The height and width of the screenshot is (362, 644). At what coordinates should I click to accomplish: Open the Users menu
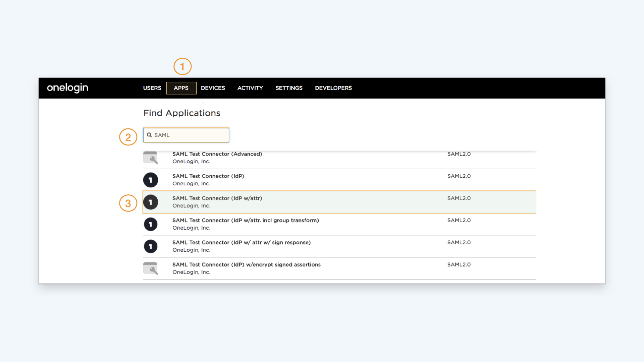(x=152, y=88)
